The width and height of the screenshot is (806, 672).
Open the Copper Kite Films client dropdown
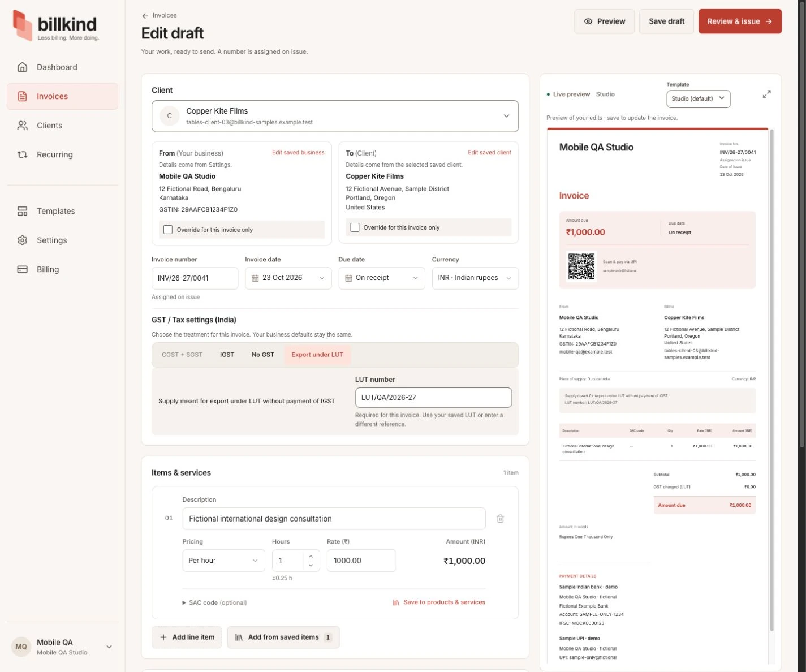pyautogui.click(x=335, y=116)
